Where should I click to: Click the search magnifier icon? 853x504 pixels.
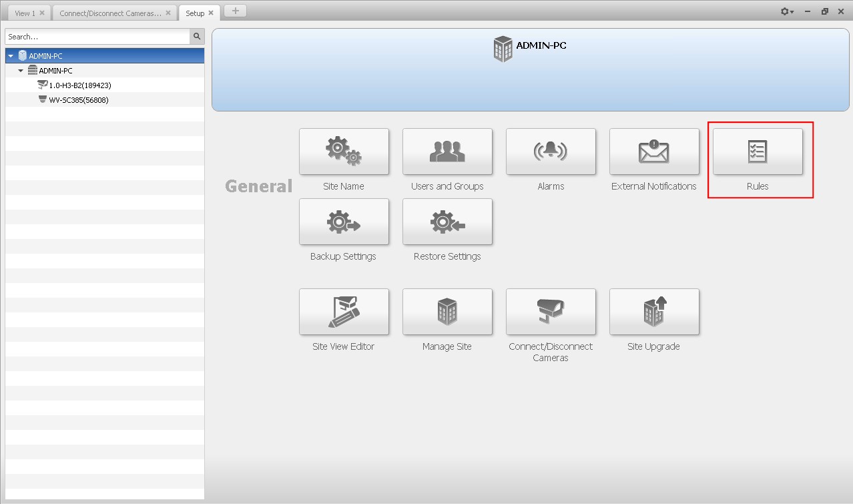pos(197,37)
